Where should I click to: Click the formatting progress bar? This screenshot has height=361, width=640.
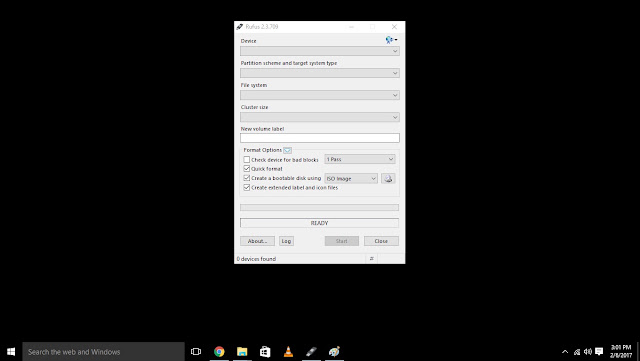pyautogui.click(x=319, y=207)
